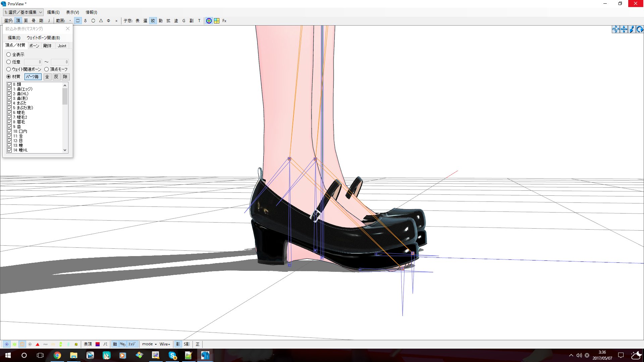Click the material list scrollbar down arrow
The width and height of the screenshot is (644, 362).
coord(65,150)
